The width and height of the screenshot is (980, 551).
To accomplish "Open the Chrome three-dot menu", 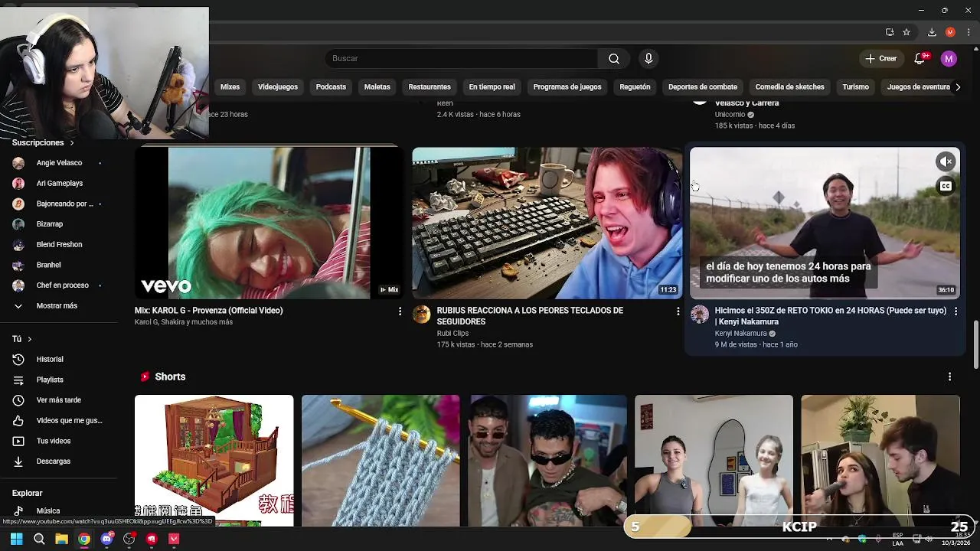I will (x=969, y=32).
